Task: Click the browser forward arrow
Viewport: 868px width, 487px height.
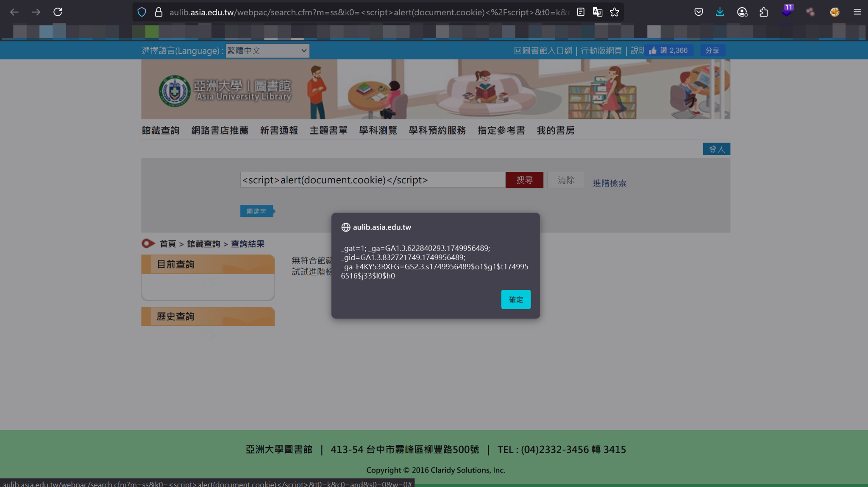Action: [x=36, y=12]
